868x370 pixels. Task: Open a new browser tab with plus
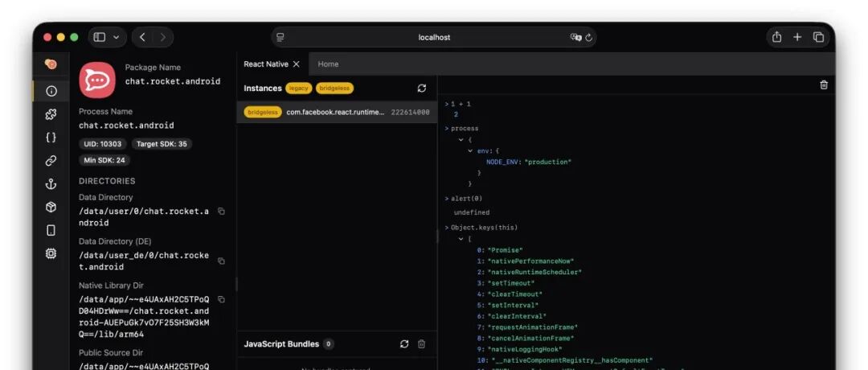(797, 37)
